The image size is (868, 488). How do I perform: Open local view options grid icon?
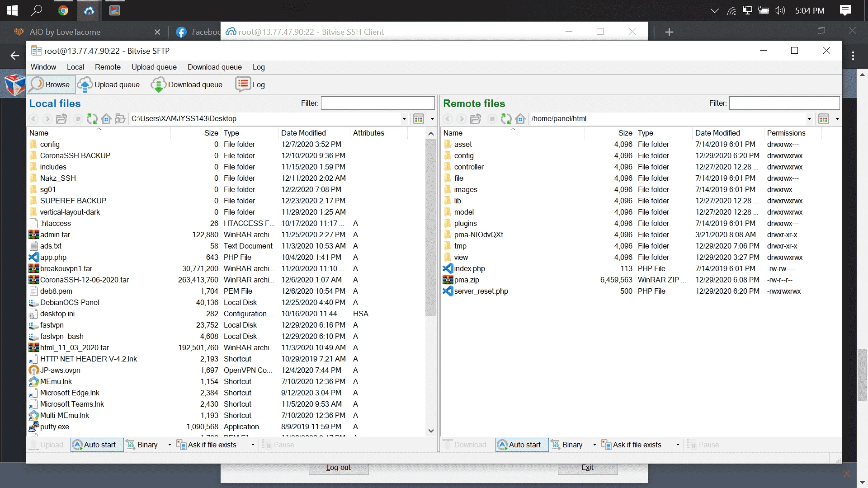(419, 119)
